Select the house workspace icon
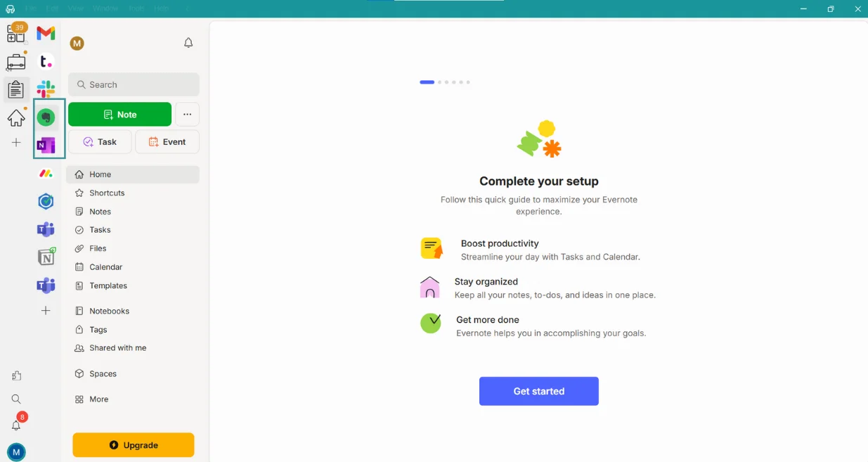The width and height of the screenshot is (868, 462). coord(16,117)
